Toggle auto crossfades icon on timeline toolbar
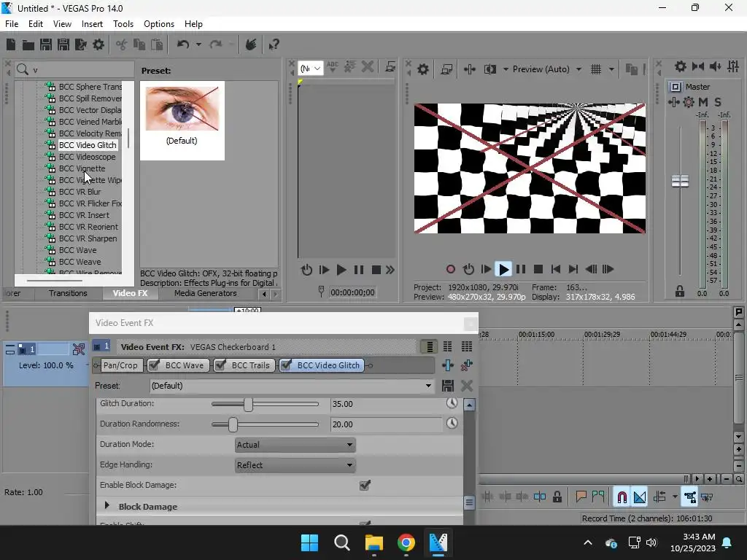The image size is (747, 560). tap(639, 497)
